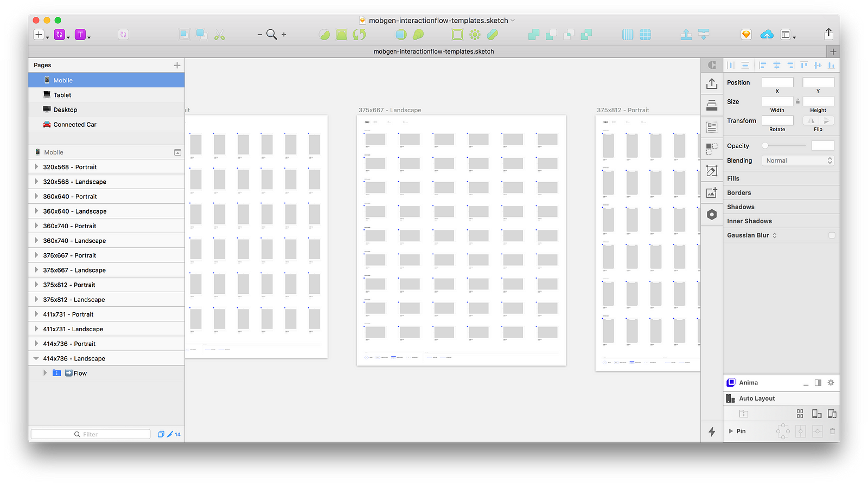The height and width of the screenshot is (483, 868).
Task: Toggle layout columns guide icon
Action: click(628, 35)
